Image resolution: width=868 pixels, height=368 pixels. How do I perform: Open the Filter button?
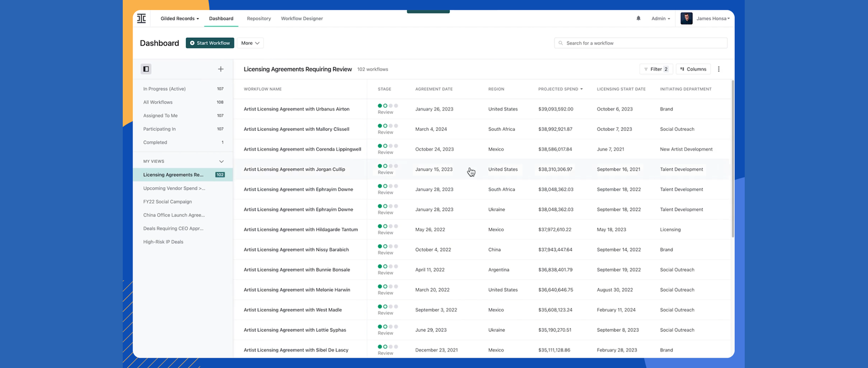point(656,69)
